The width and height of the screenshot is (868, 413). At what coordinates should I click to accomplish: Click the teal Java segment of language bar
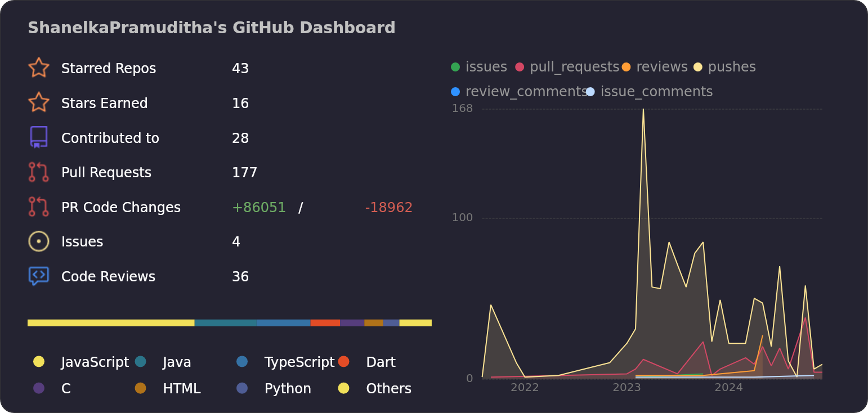[225, 323]
